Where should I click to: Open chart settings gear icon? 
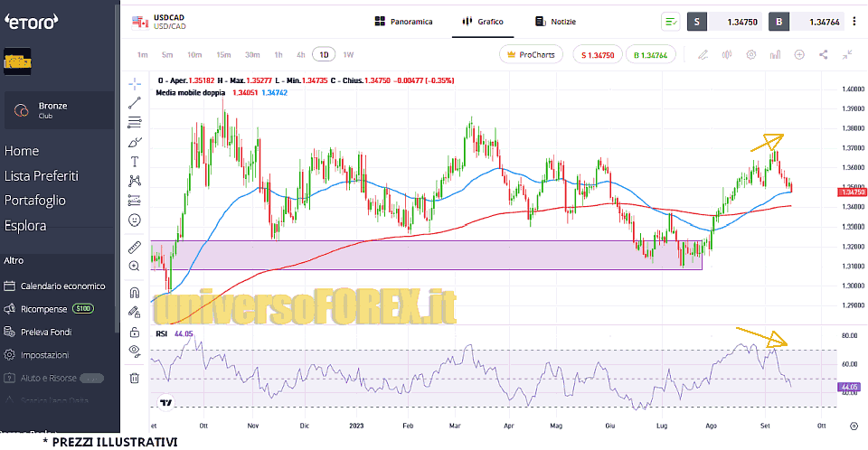tap(750, 54)
